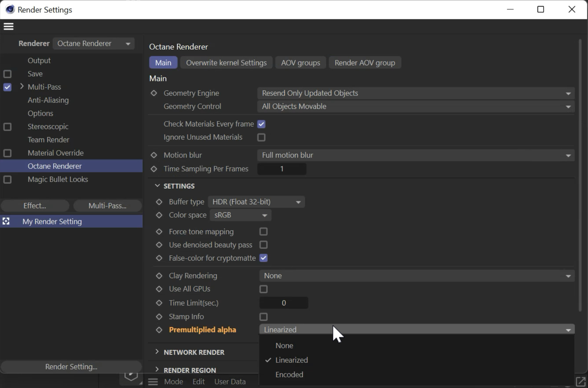Open the User Data menu
588x388 pixels.
(x=230, y=382)
